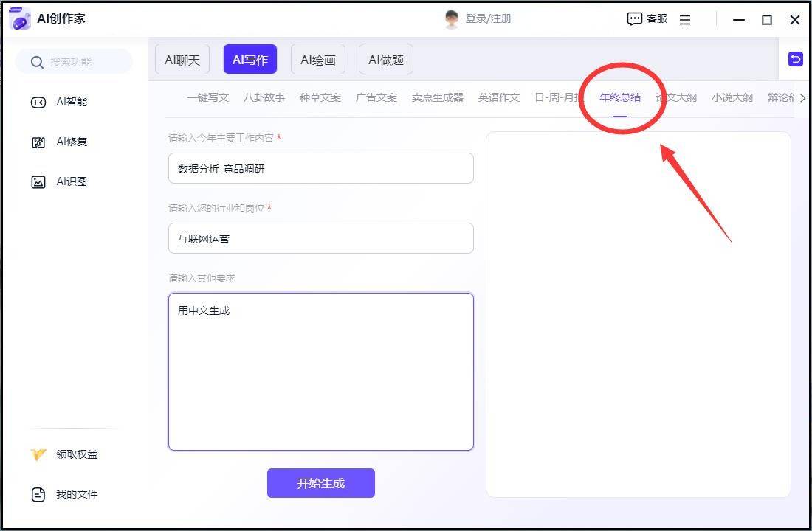Viewport: 812px width, 531px height.
Task: Click the purple back arrow icon
Action: (795, 59)
